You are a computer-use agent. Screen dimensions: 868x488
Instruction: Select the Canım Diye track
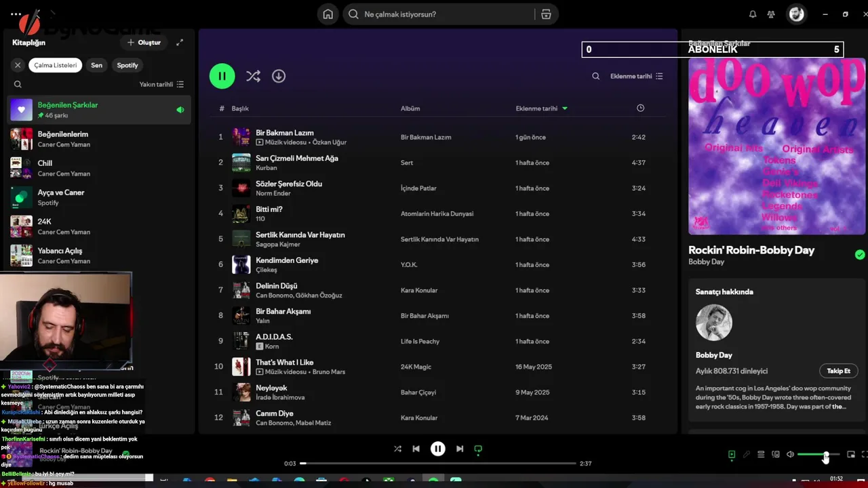pos(437,418)
